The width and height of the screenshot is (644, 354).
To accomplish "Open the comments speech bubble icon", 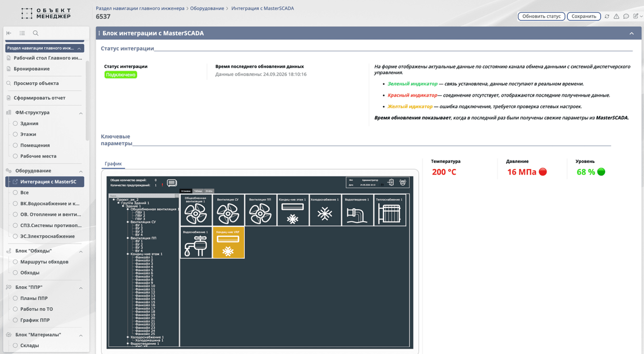I will click(x=626, y=16).
